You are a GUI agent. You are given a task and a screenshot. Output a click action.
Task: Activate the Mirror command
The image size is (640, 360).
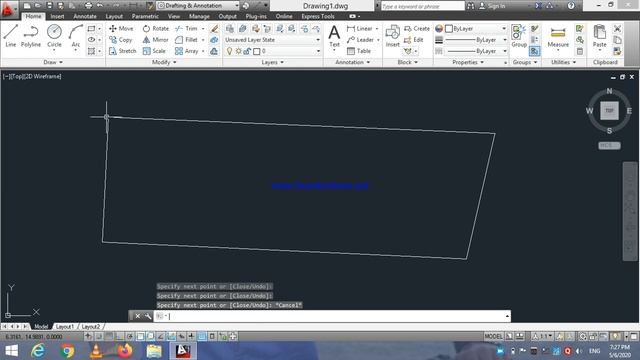[x=156, y=40]
